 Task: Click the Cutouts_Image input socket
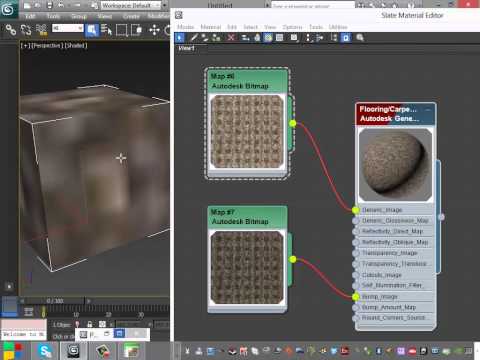tap(356, 275)
